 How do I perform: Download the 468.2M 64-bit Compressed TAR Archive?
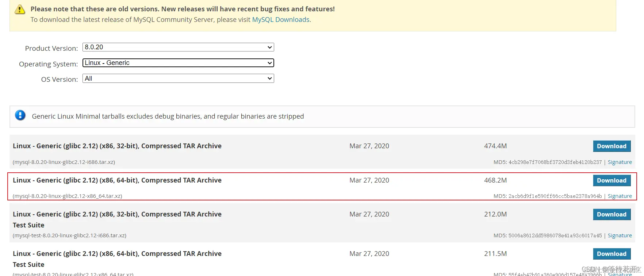pyautogui.click(x=612, y=180)
